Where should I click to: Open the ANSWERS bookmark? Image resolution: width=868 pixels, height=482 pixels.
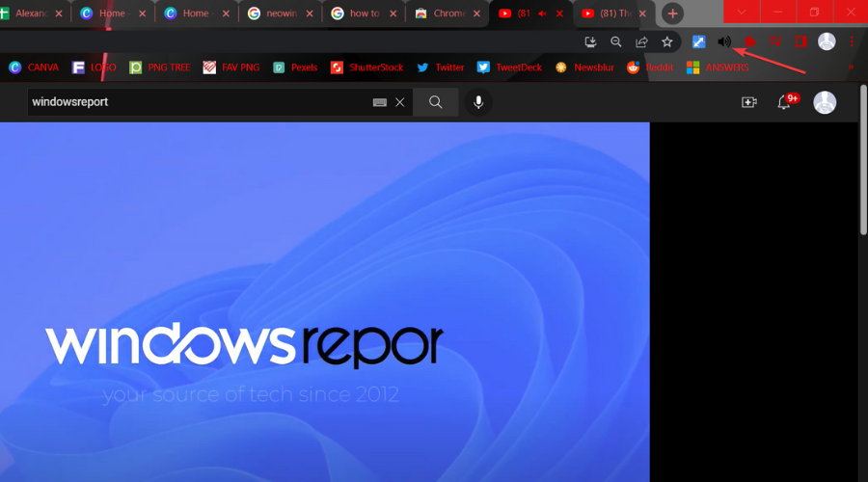pyautogui.click(x=718, y=67)
